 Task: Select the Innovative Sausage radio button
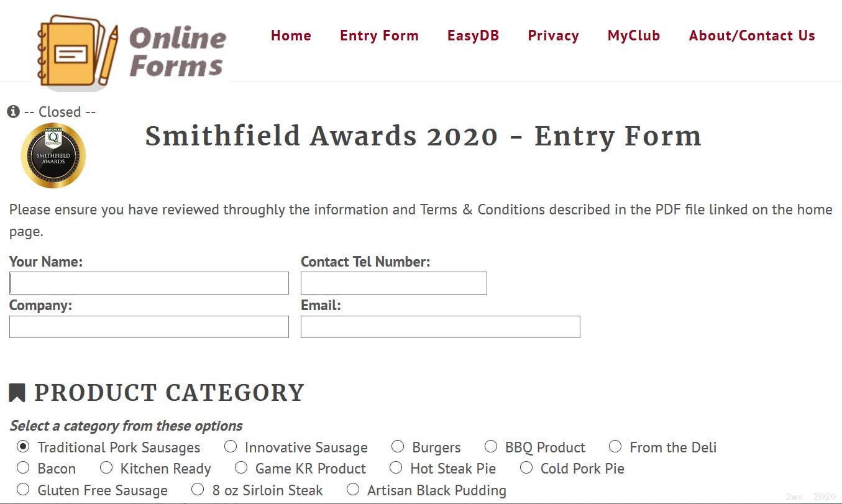pyautogui.click(x=231, y=446)
